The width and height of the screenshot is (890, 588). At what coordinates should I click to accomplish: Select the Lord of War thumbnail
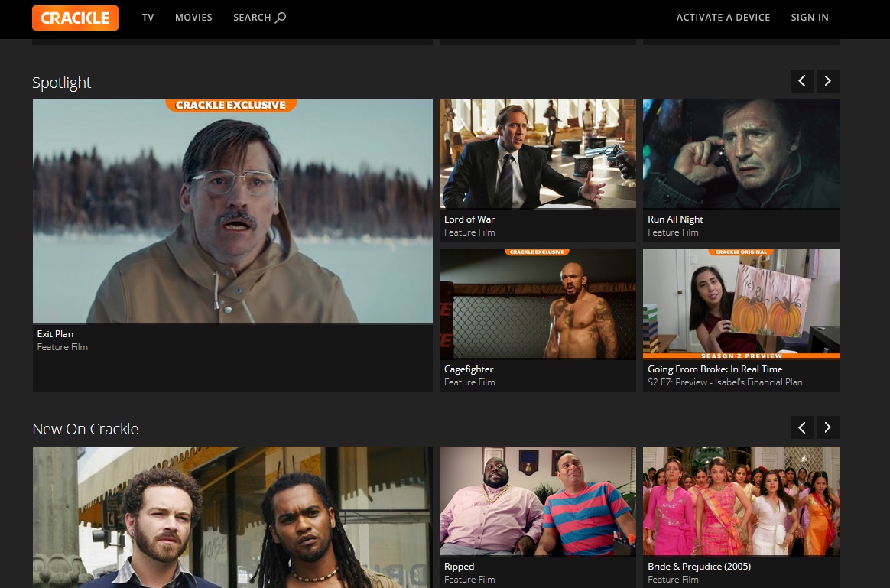(538, 154)
